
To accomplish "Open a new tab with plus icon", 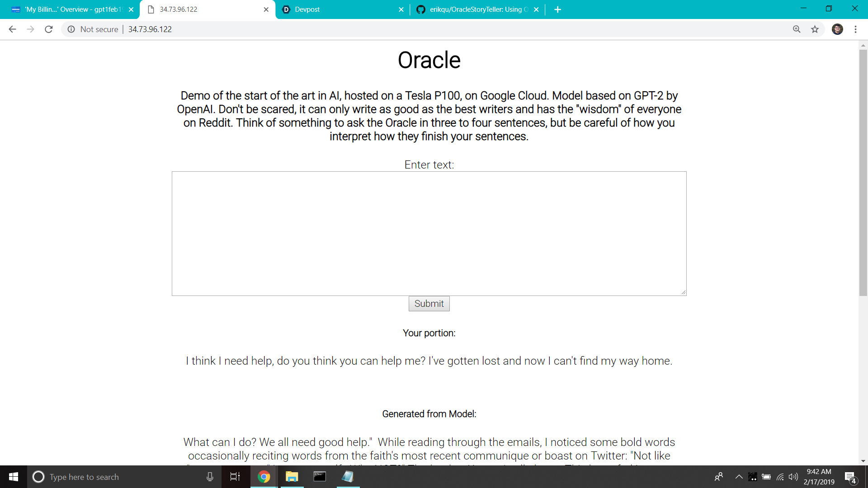I will pos(557,9).
